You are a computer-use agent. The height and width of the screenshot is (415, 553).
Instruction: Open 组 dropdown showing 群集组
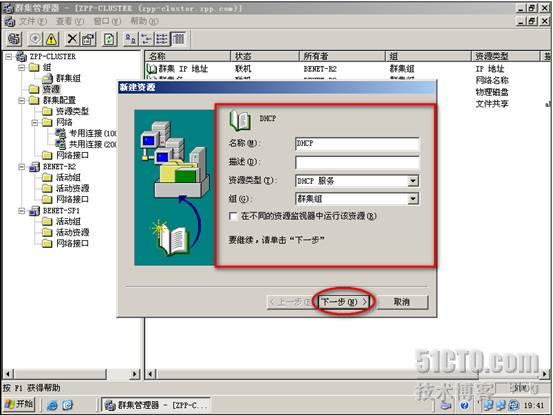pos(413,199)
